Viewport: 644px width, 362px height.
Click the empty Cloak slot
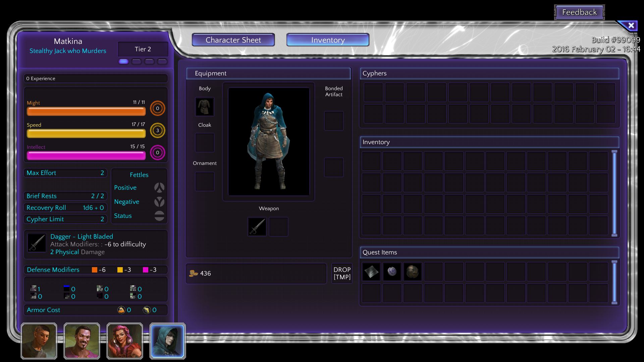[x=205, y=143]
